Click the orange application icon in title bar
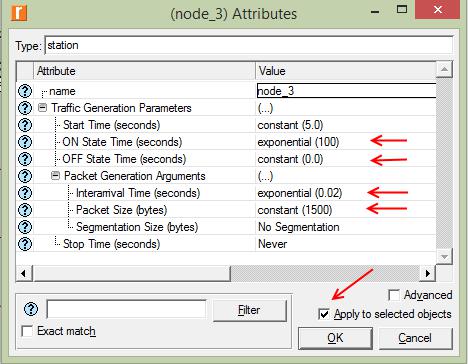The height and width of the screenshot is (364, 468). [19, 13]
